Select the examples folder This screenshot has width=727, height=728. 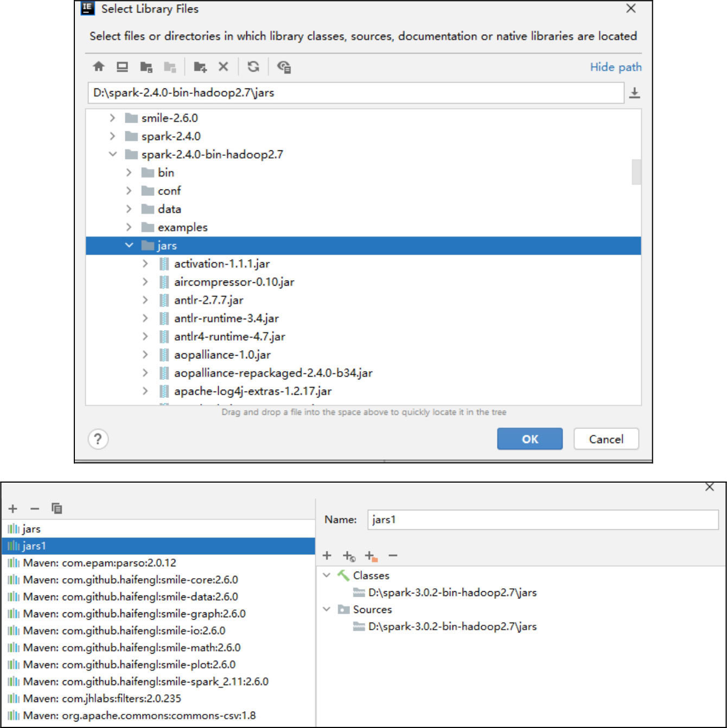coord(182,227)
